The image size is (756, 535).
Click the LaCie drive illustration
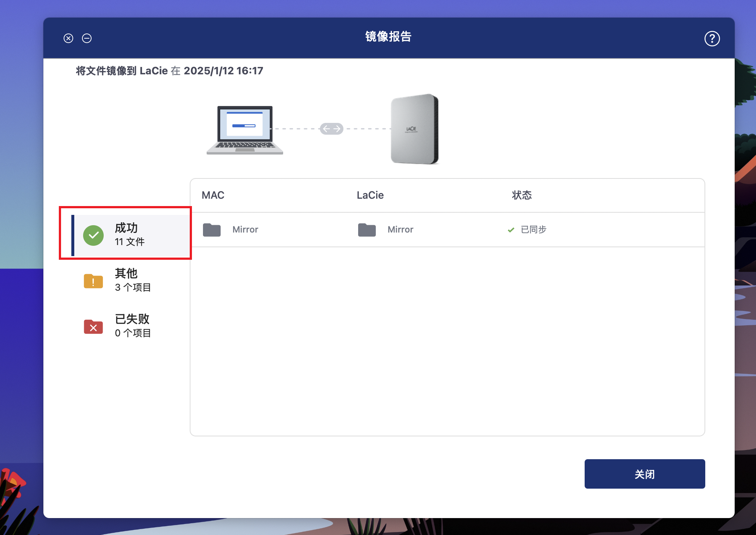pos(415,129)
